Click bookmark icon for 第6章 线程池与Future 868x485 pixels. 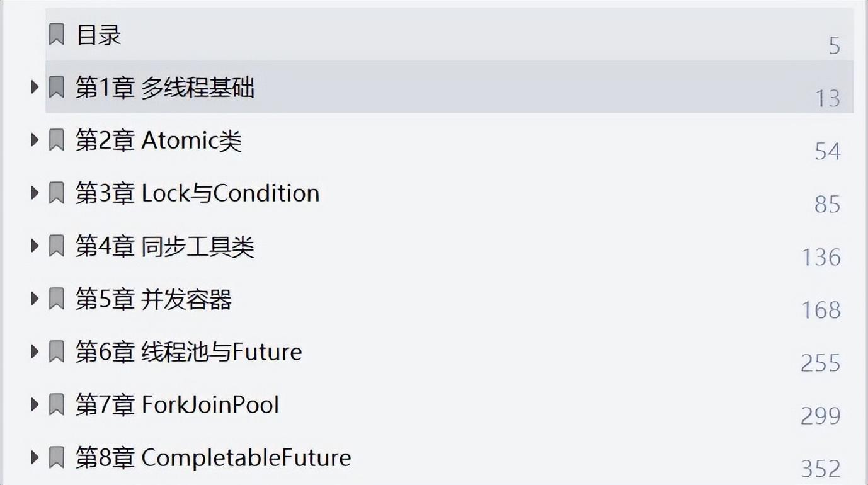(57, 351)
